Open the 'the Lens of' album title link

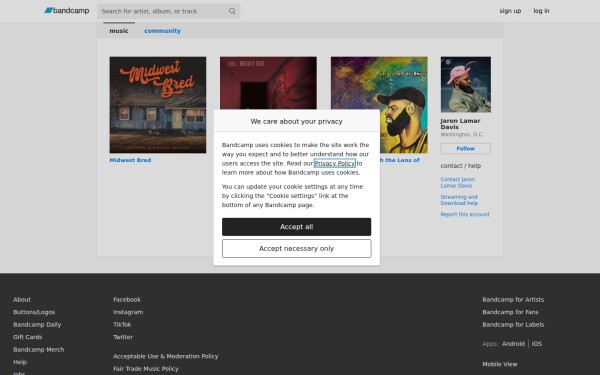400,160
